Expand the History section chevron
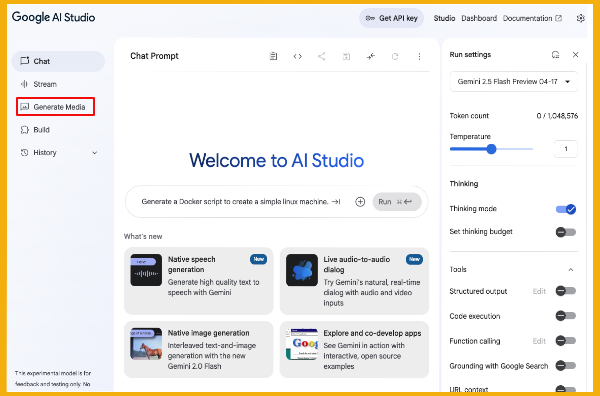The height and width of the screenshot is (396, 600). tap(95, 153)
